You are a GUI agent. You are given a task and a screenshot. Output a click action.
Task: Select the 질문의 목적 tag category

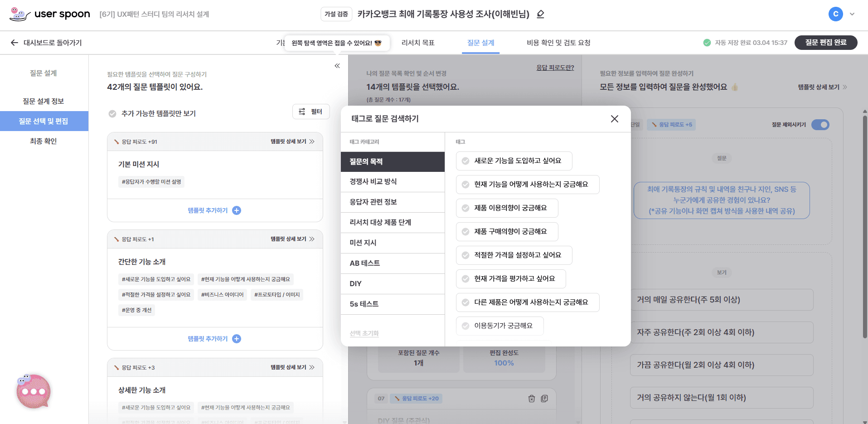[x=393, y=161]
